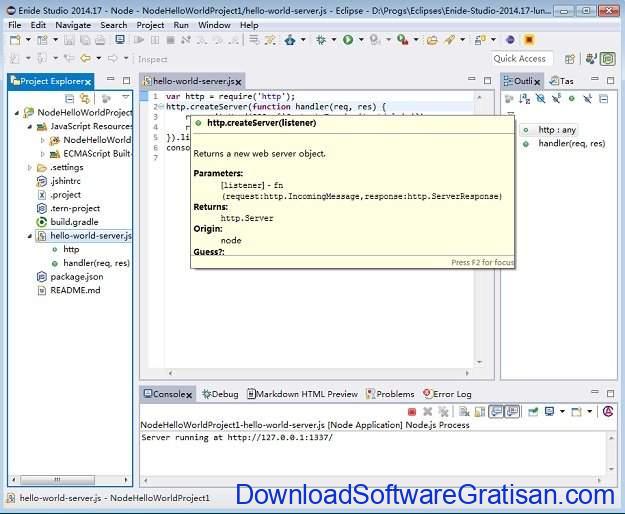Expand the .settings folder
The image size is (625, 514).
(x=30, y=168)
